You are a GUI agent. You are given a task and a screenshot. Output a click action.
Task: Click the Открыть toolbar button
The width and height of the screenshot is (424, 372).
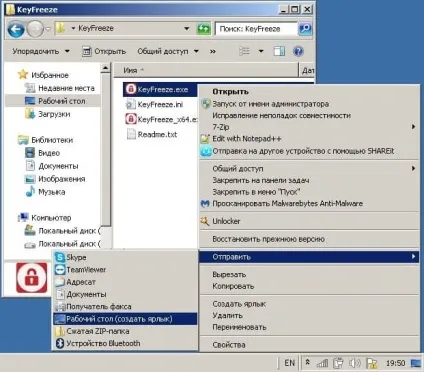coord(104,51)
